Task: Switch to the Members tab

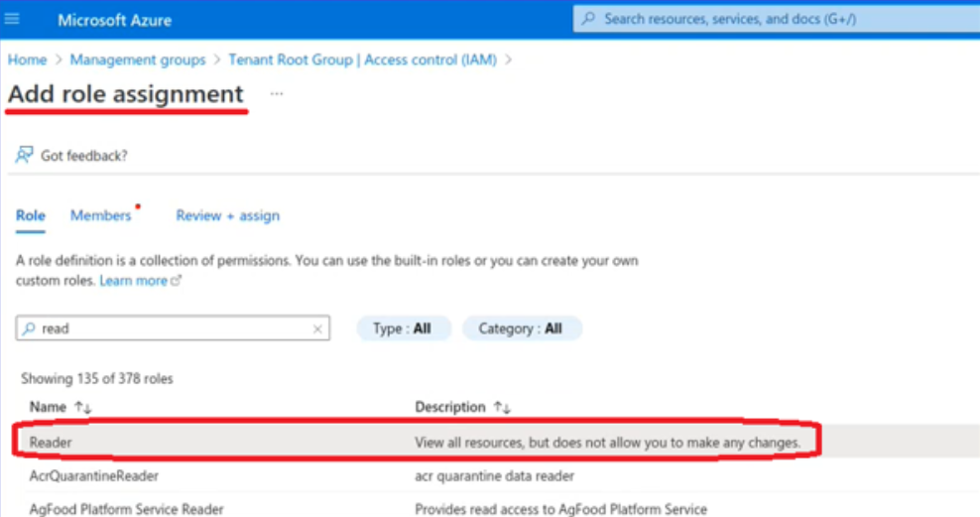Action: pyautogui.click(x=100, y=215)
